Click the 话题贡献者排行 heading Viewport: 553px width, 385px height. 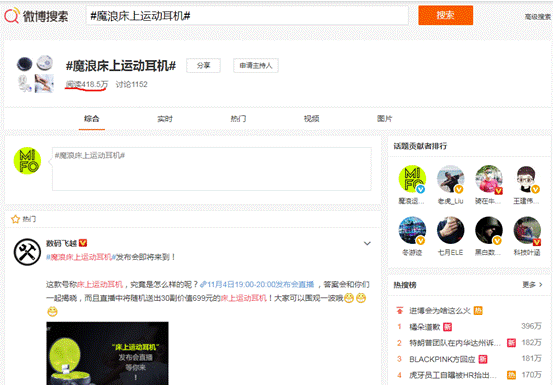click(420, 146)
